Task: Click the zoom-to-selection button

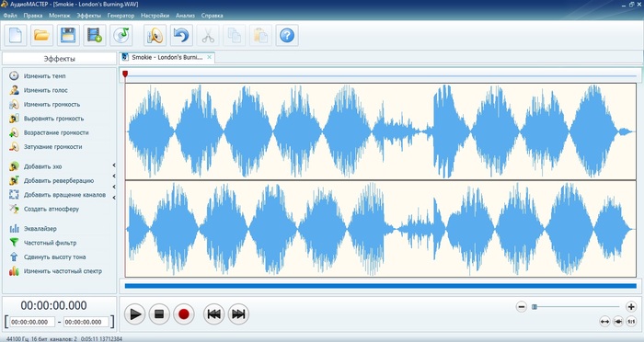Action: 618,322
